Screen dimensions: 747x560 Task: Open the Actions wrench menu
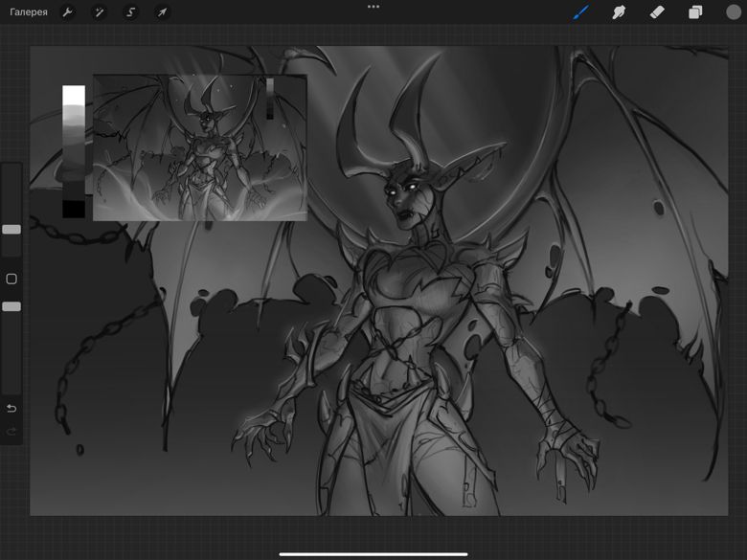[68, 11]
